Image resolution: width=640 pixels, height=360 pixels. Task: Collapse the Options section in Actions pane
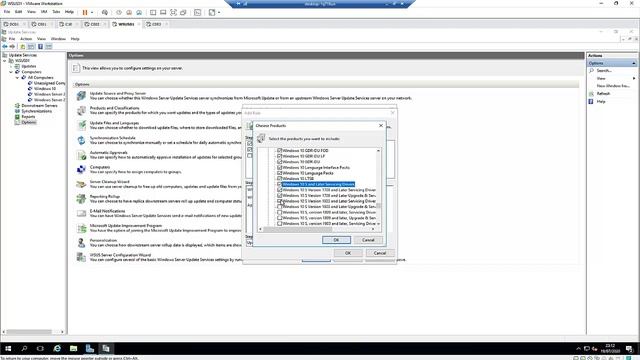633,63
